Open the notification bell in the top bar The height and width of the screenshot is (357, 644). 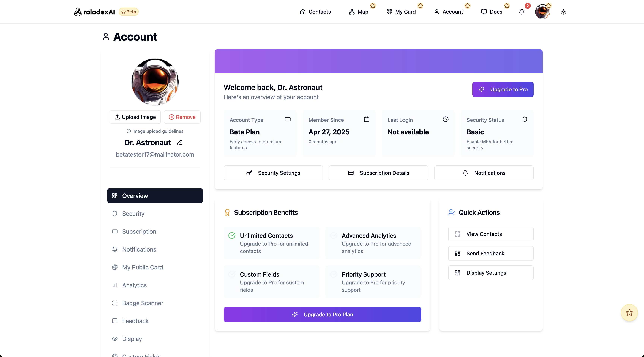pos(522,12)
